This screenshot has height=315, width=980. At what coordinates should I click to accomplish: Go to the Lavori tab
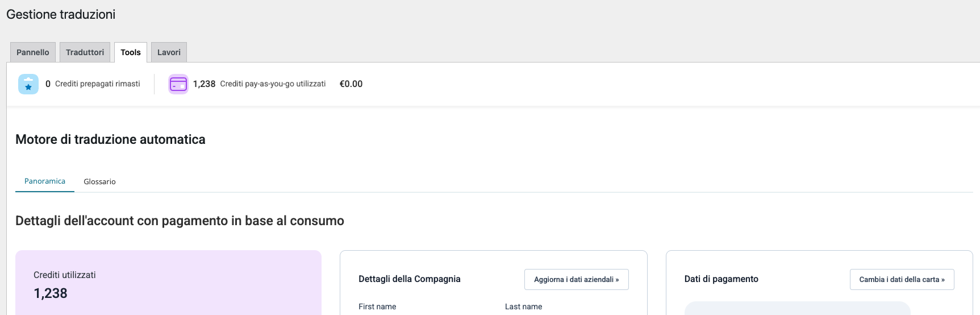point(169,52)
